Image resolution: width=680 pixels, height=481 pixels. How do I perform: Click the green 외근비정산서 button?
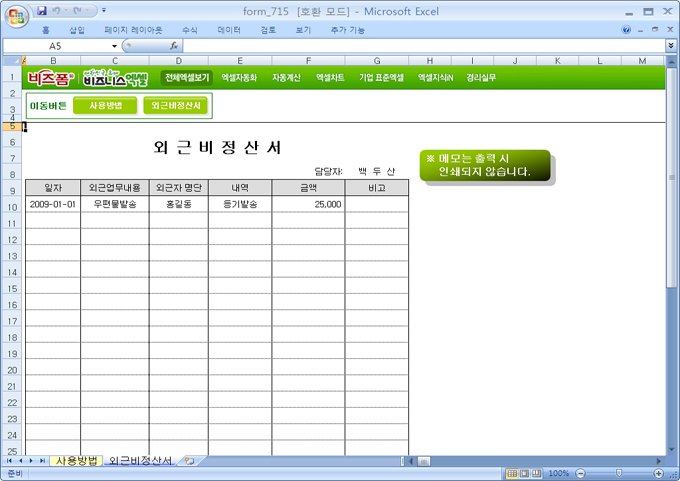pyautogui.click(x=176, y=105)
